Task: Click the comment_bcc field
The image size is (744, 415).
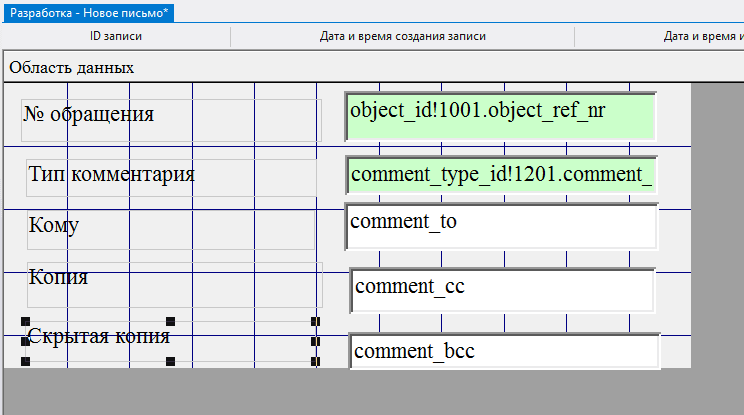Action: coord(505,351)
